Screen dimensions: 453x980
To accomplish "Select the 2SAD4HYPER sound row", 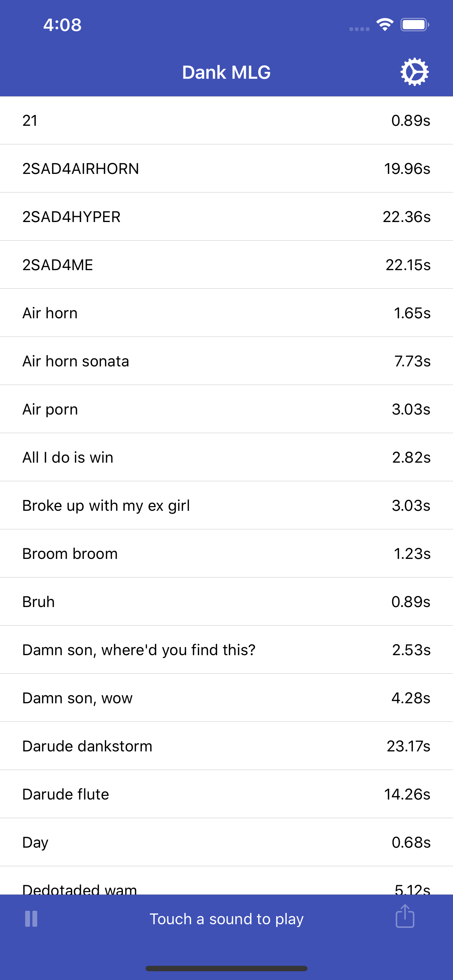I will point(226,217).
